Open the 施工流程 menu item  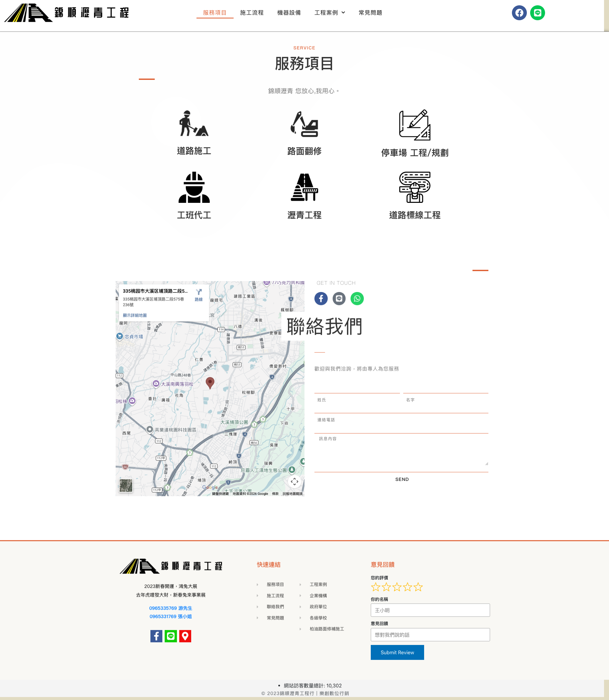pyautogui.click(x=251, y=13)
